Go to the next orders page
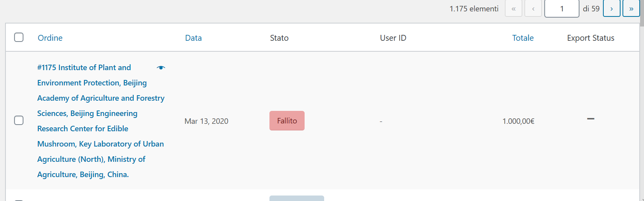Viewport: 644px width, 201px height. click(612, 9)
